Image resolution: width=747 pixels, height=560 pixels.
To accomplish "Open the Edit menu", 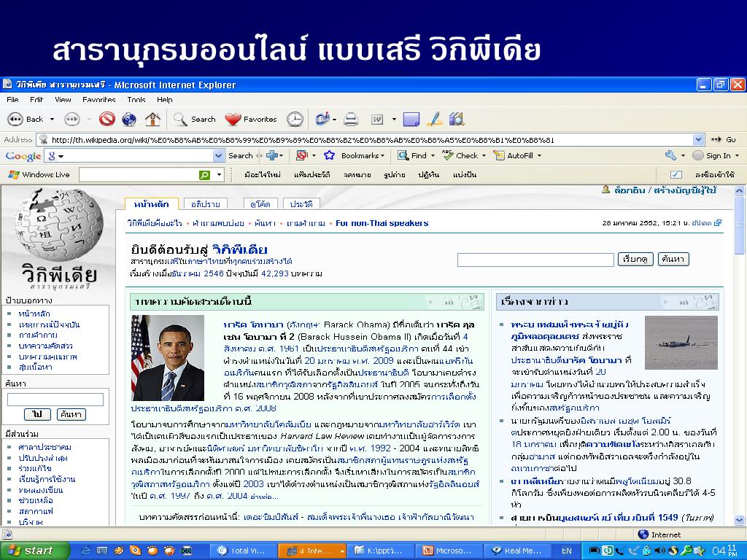I will pyautogui.click(x=36, y=99).
